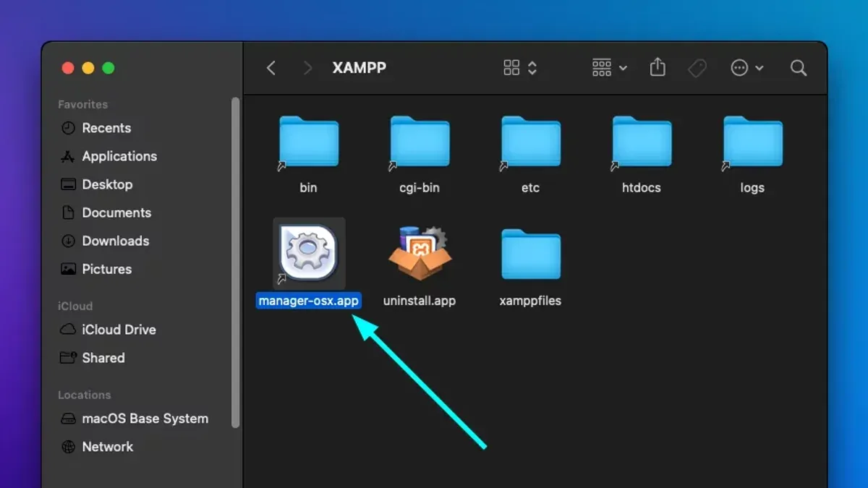Click the htdocs folder name
The image size is (868, 488).
(642, 188)
